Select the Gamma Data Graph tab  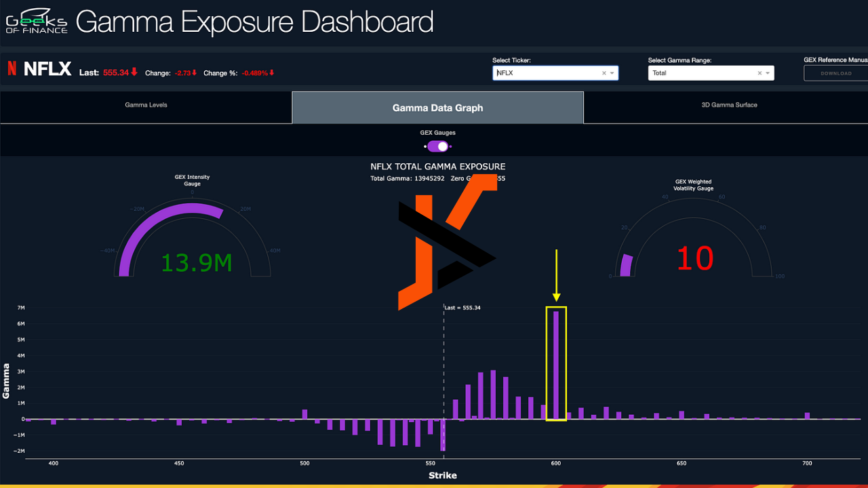coord(438,108)
